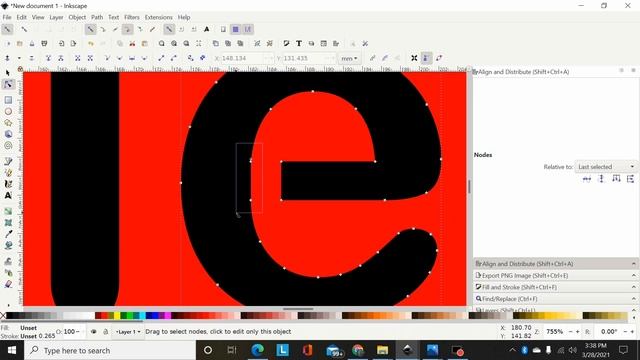
Task: Click Make selected nodes smooth icon
Action: [x=120, y=58]
